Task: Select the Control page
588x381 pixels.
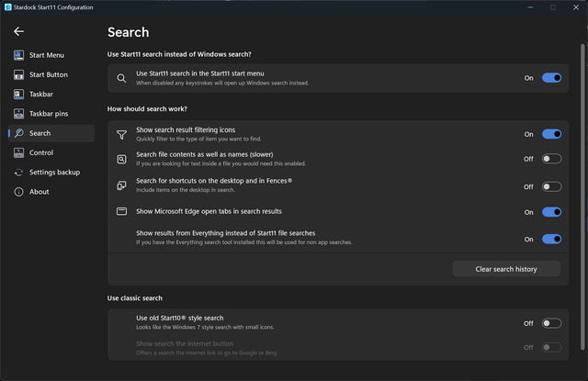Action: [x=51, y=152]
